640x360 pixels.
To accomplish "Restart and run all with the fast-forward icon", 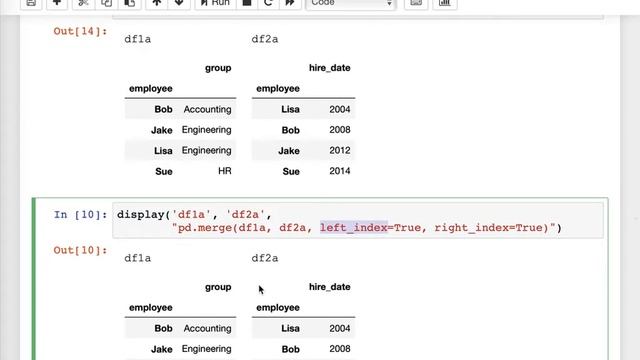I will pos(290,3).
